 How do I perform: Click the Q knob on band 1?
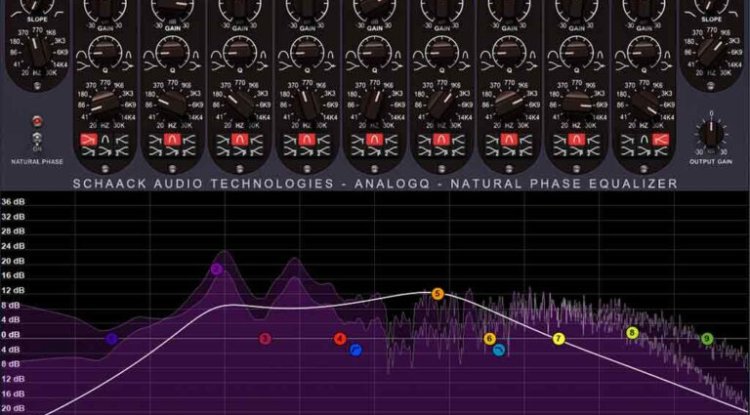(105, 51)
